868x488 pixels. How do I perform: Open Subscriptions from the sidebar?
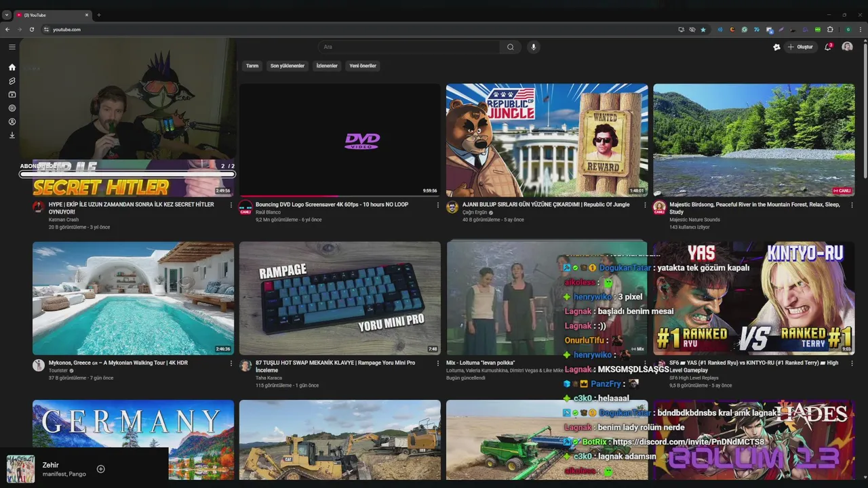click(x=12, y=94)
